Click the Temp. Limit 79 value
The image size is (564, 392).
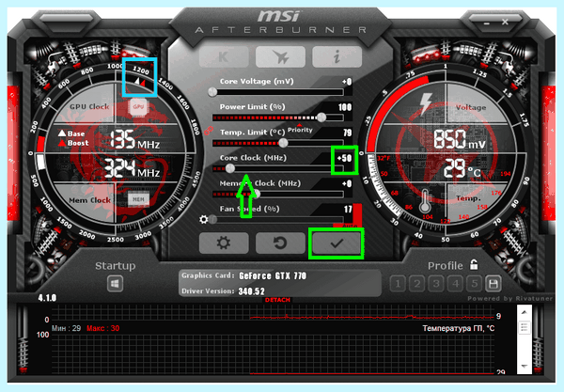tap(347, 133)
